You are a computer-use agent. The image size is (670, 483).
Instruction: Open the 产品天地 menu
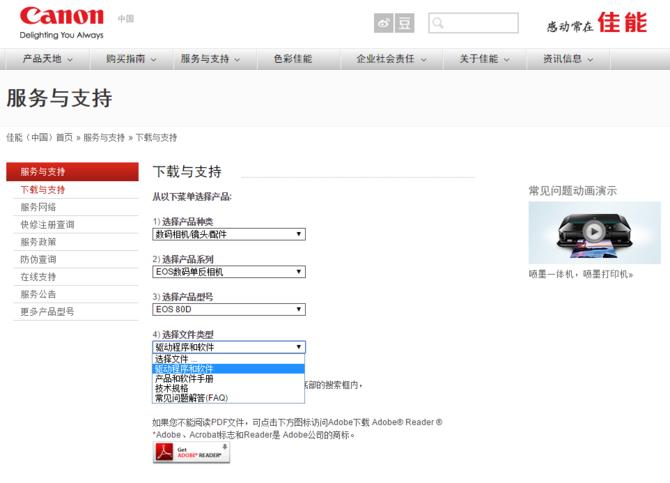[47, 59]
